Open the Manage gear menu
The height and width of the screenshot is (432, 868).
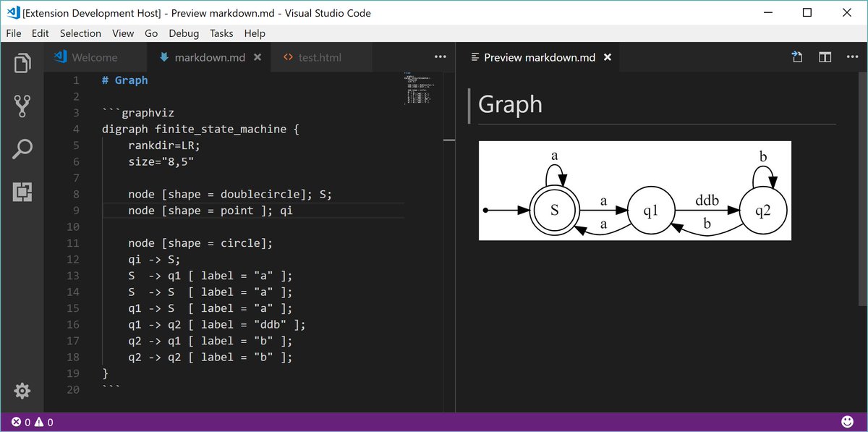point(22,391)
